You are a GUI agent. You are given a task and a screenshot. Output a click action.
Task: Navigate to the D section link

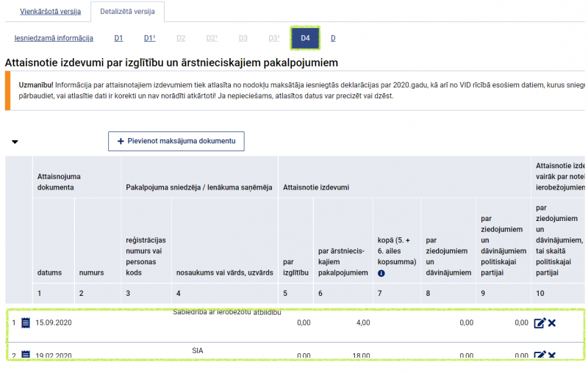pyautogui.click(x=333, y=38)
